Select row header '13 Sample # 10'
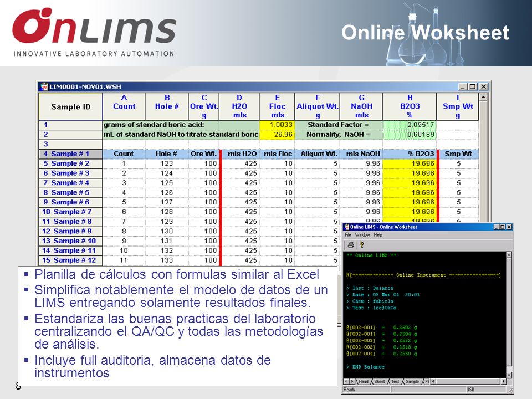Image resolution: width=532 pixels, height=399 pixels. 70,241
